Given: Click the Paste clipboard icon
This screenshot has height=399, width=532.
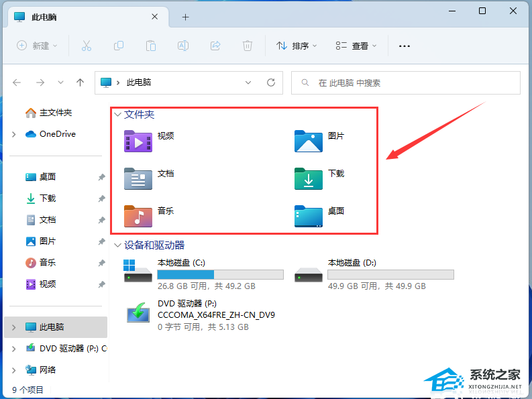Looking at the screenshot, I should (x=151, y=46).
